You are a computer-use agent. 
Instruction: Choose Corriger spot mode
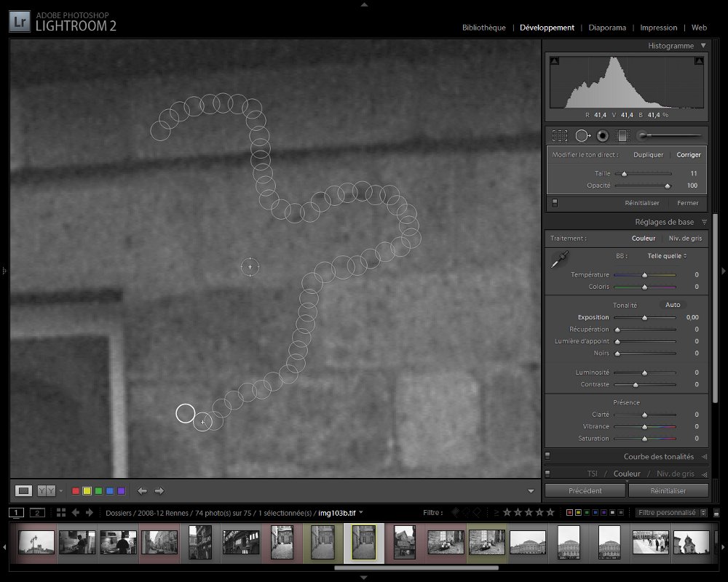[x=689, y=154]
